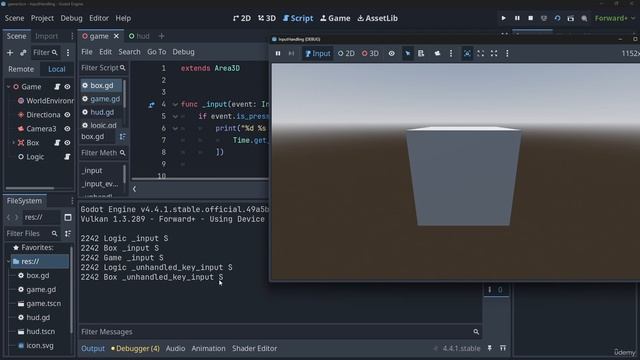The height and width of the screenshot is (360, 640).
Task: Open selection visibility eye in game window
Action: point(391,53)
